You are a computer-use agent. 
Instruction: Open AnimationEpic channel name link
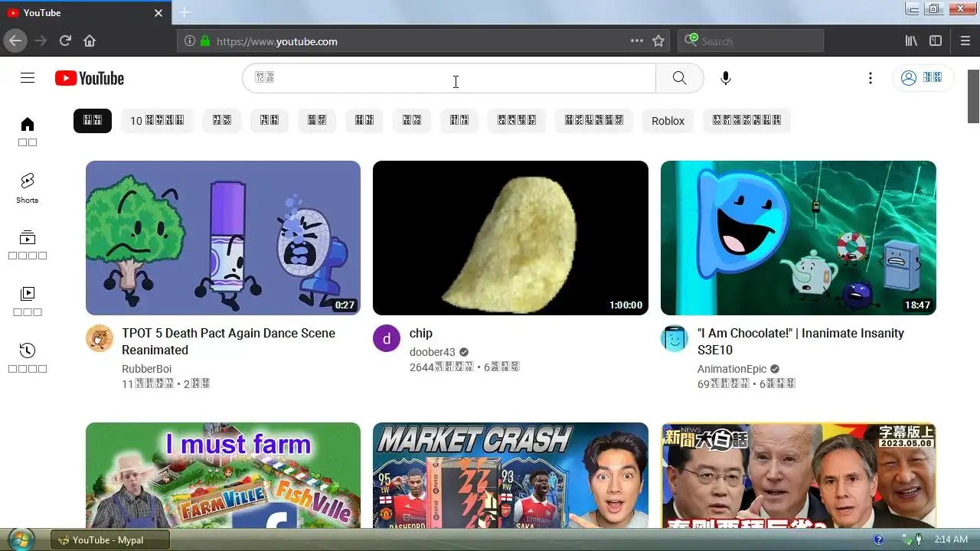click(x=732, y=369)
